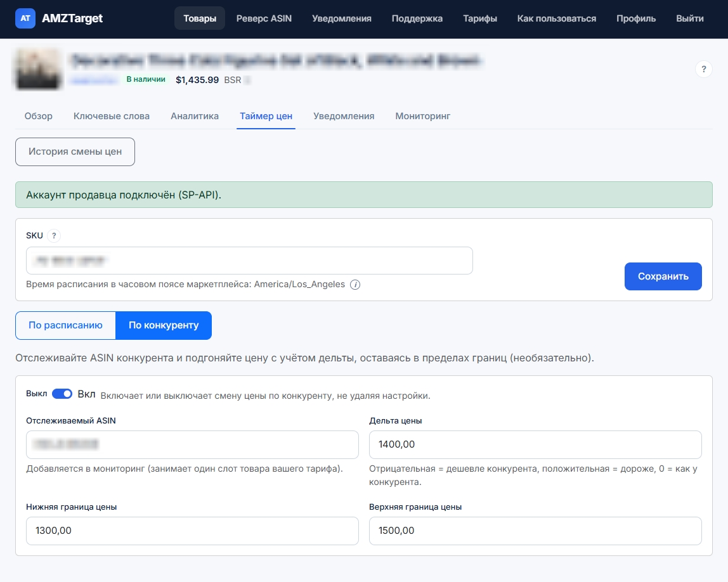Edit the Нижняя граница цены field
The width and height of the screenshot is (728, 582).
[192, 531]
